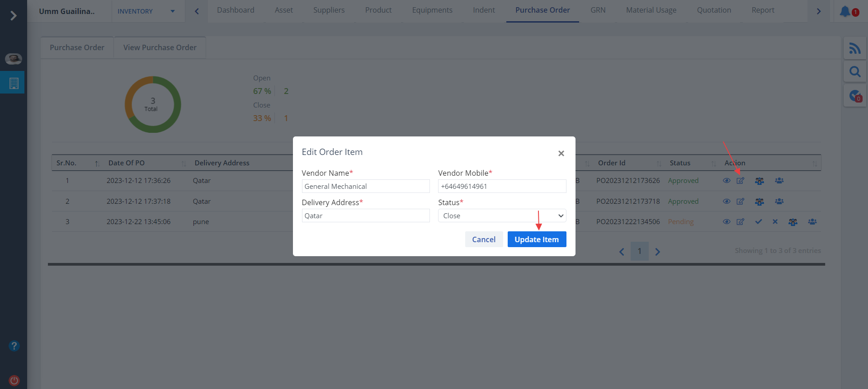Click the Vendor Name input field
868x389 pixels.
[365, 187]
